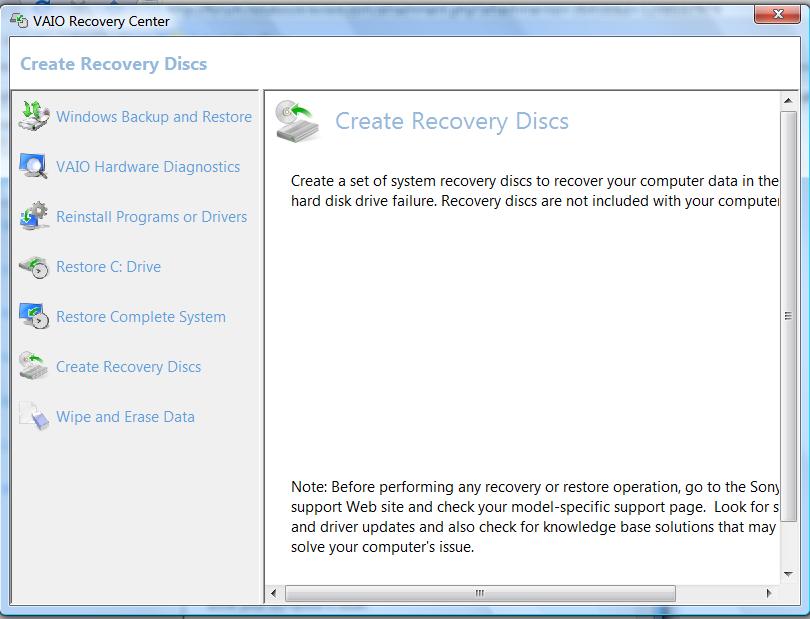810x619 pixels.
Task: Click the Windows Backup and Restore icon
Action: (34, 116)
